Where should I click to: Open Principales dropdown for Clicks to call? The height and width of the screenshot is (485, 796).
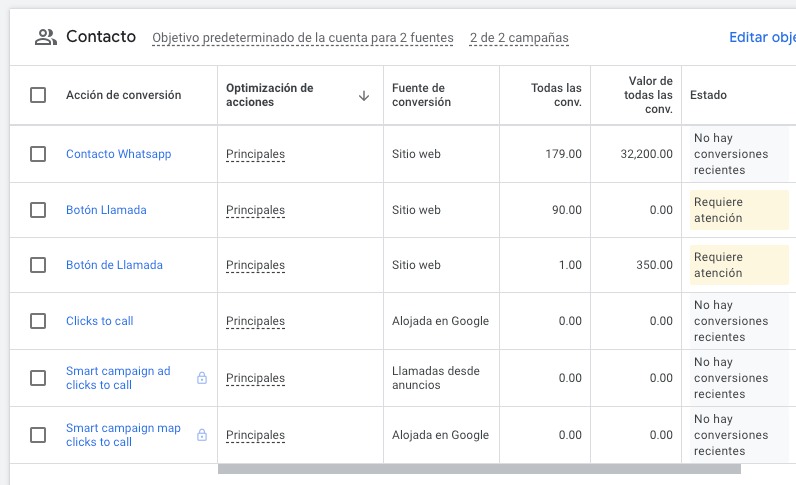point(255,321)
